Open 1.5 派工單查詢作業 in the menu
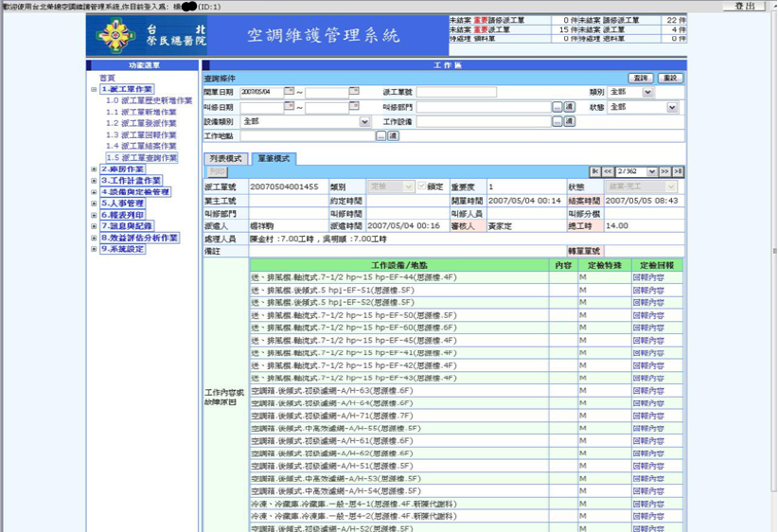The image size is (778, 532). (x=142, y=158)
